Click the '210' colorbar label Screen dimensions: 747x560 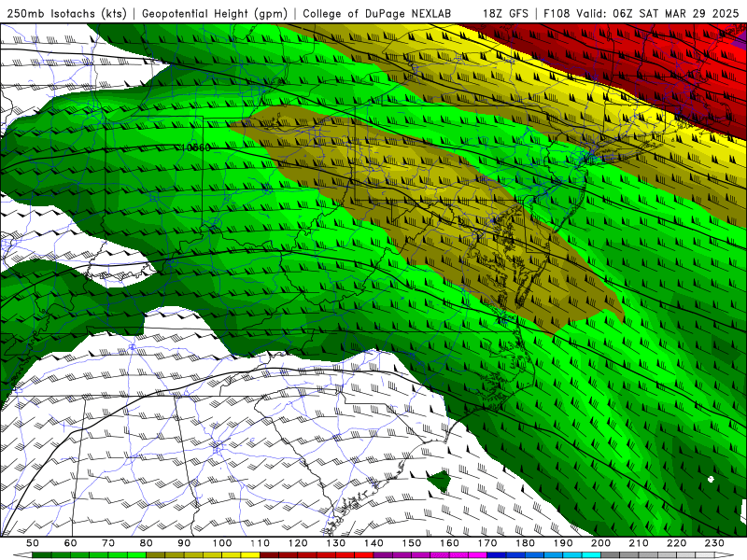coord(639,543)
